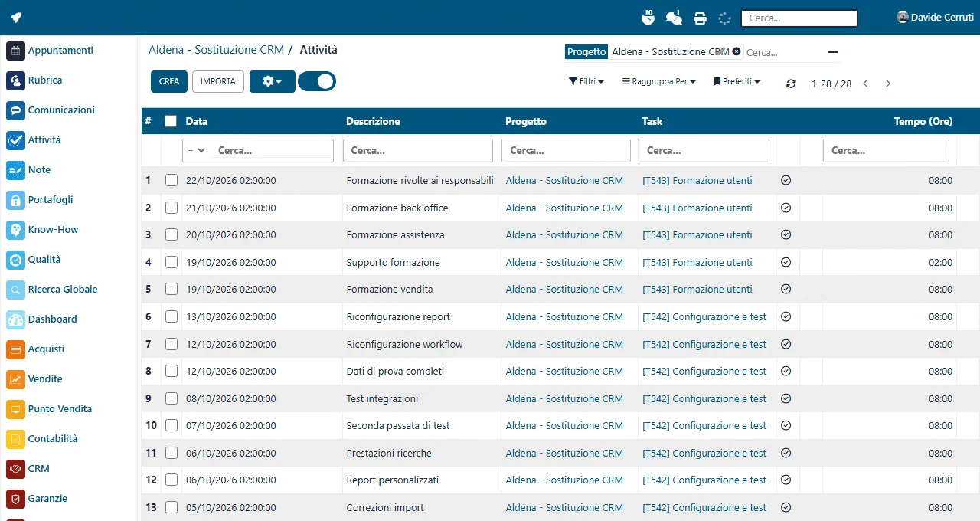Open Aldena - Sostituzione CRM breadcrumb link

[x=216, y=50]
